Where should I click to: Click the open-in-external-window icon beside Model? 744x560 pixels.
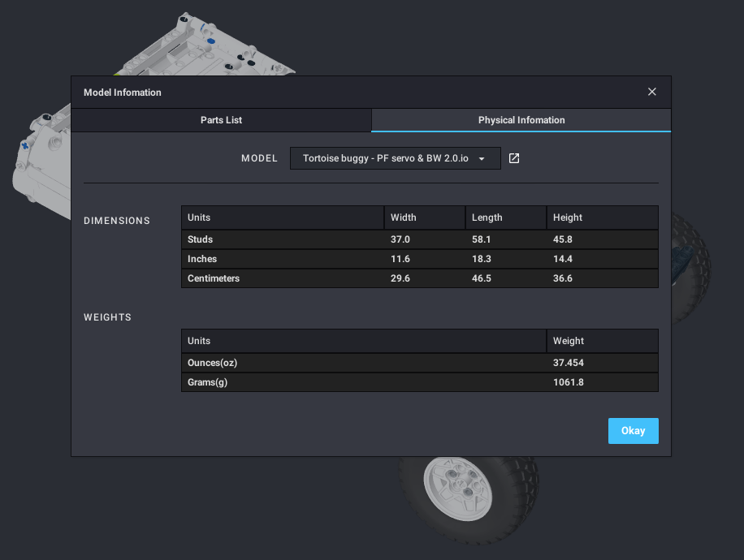click(514, 158)
